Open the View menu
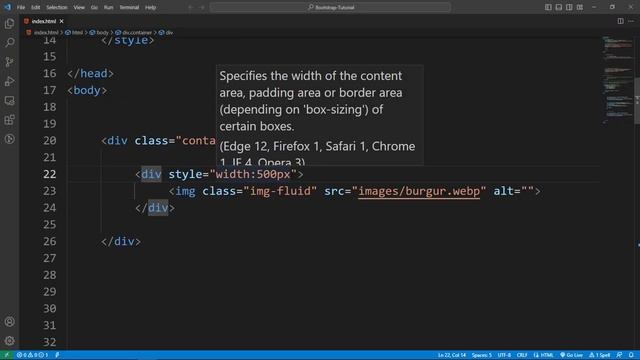This screenshot has width=640, height=360. click(79, 7)
